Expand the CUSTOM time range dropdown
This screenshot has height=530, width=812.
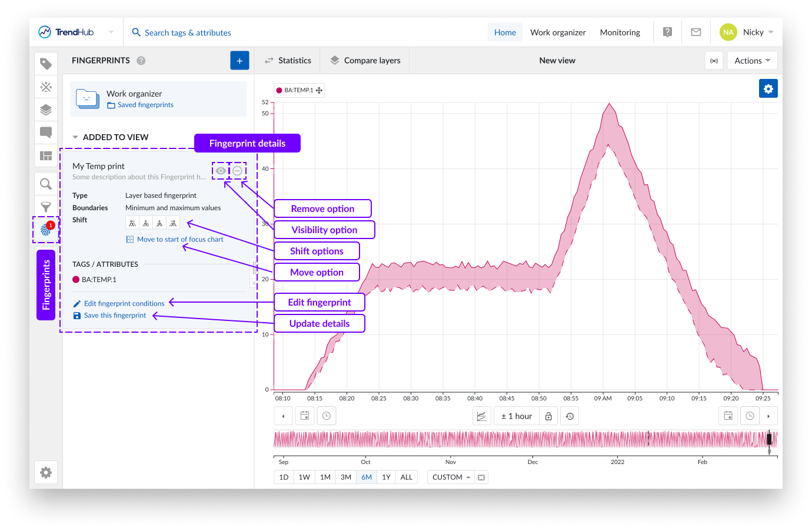coord(451,477)
